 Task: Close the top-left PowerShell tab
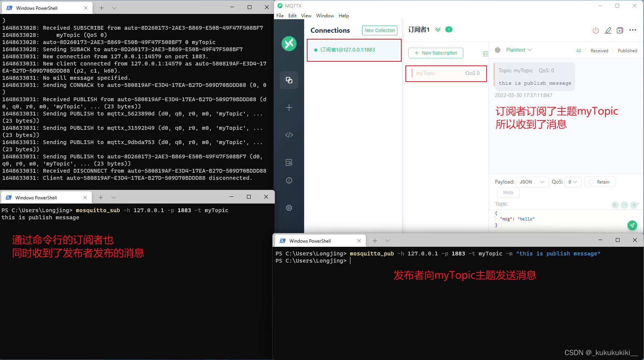click(x=86, y=8)
